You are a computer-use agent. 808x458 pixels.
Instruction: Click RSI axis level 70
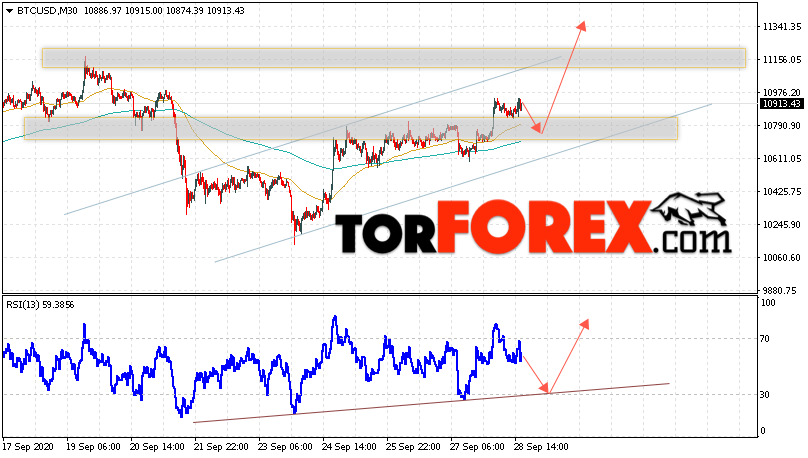click(x=765, y=338)
